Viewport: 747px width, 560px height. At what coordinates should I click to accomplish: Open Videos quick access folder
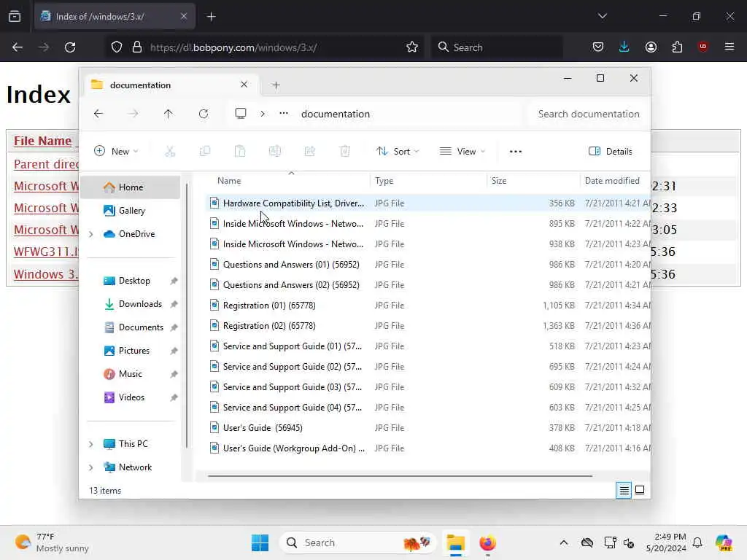coord(130,397)
